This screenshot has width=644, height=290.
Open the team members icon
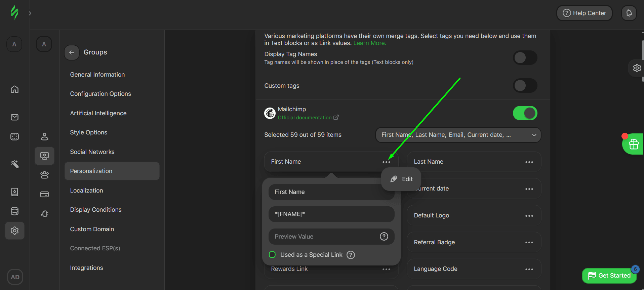pyautogui.click(x=44, y=175)
